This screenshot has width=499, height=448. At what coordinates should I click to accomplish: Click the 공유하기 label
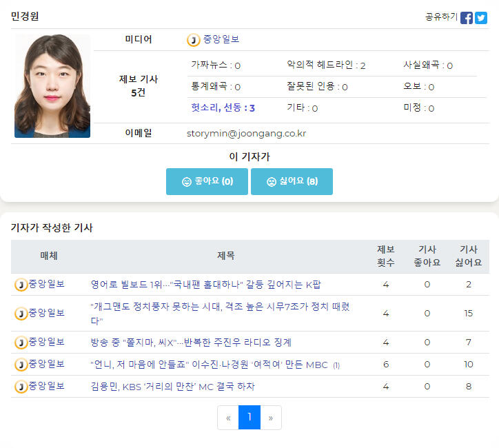441,17
